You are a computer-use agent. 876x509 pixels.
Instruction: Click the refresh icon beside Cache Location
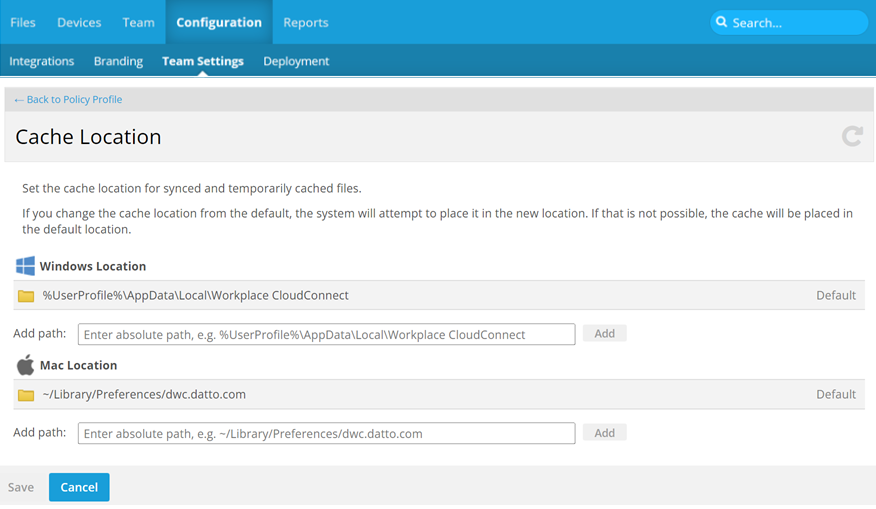[x=852, y=136]
